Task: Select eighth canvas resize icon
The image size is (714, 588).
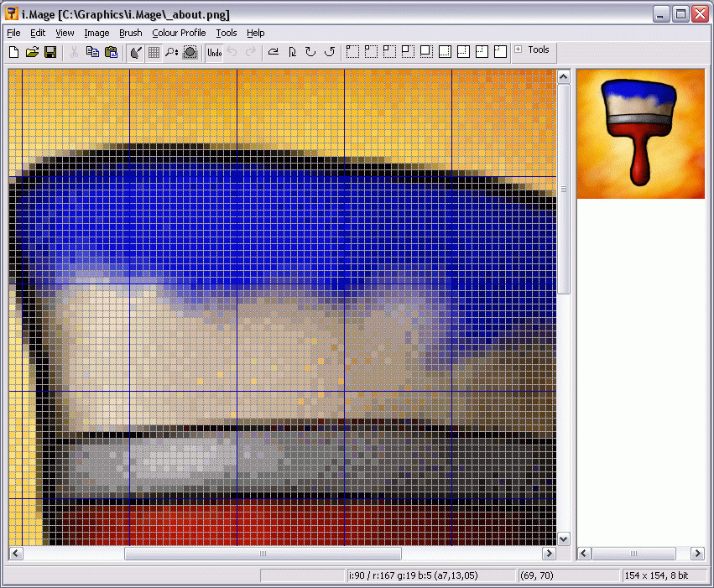Action: (x=482, y=51)
